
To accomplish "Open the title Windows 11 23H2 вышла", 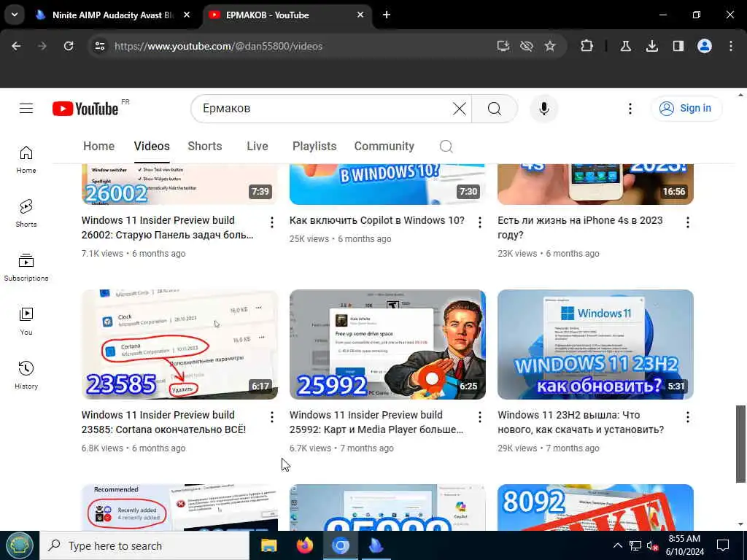I will (580, 422).
